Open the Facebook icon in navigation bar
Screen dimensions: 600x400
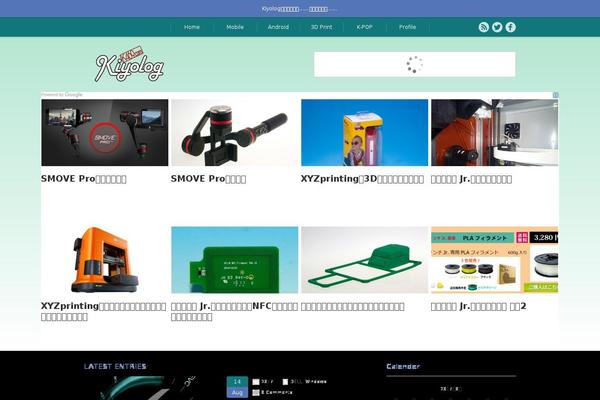(x=510, y=27)
